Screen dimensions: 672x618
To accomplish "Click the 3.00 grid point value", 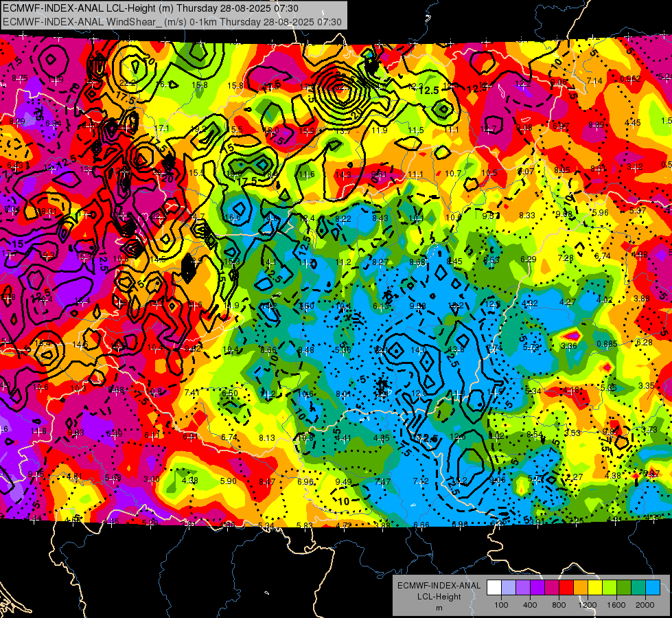I will [x=151, y=479].
